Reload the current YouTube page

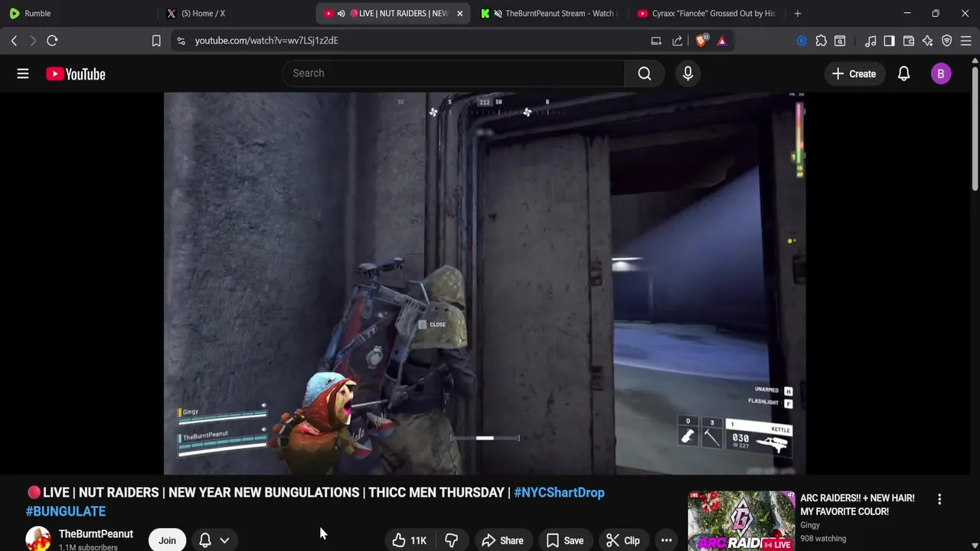pyautogui.click(x=52, y=41)
